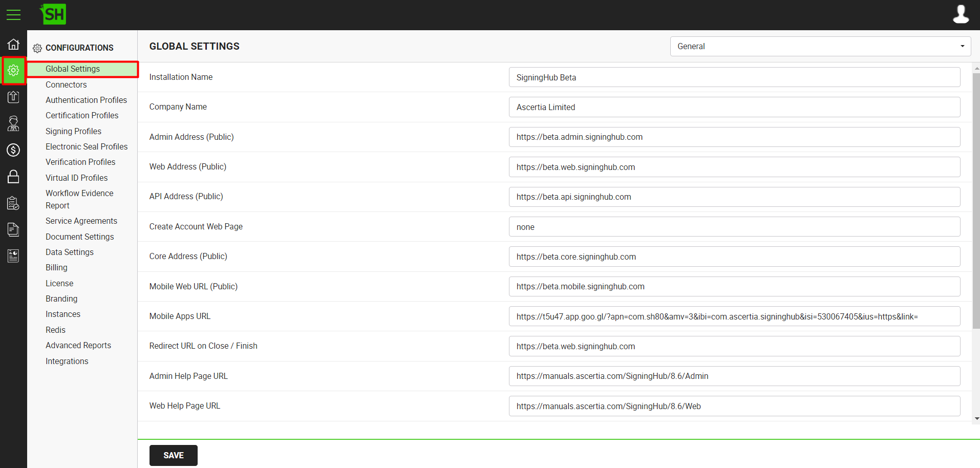Open the padlock access control sidebar icon
This screenshot has height=468, width=980.
[x=13, y=177]
